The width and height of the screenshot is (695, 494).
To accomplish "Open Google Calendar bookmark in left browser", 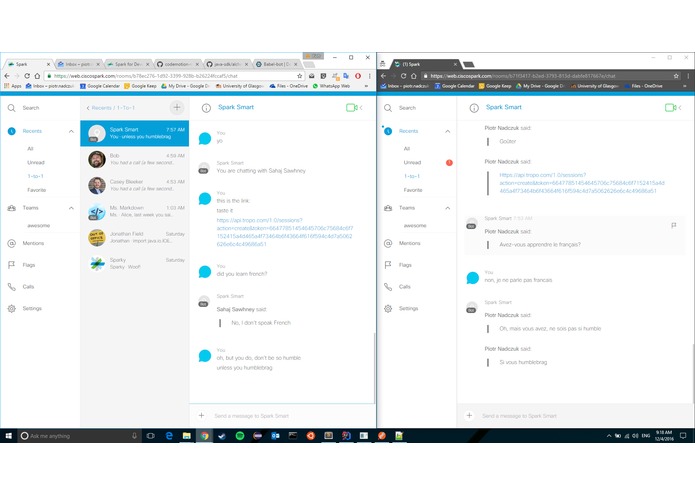I will click(x=100, y=86).
